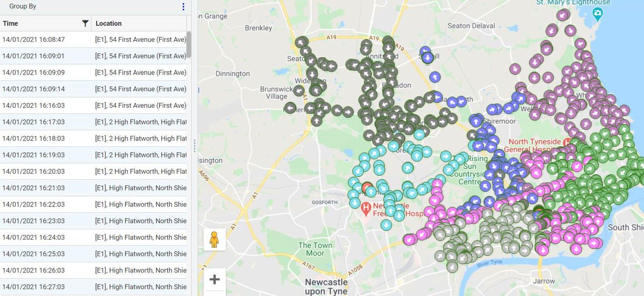This screenshot has width=644, height=296.
Task: Click the Dinnington map label
Action: pyautogui.click(x=232, y=73)
